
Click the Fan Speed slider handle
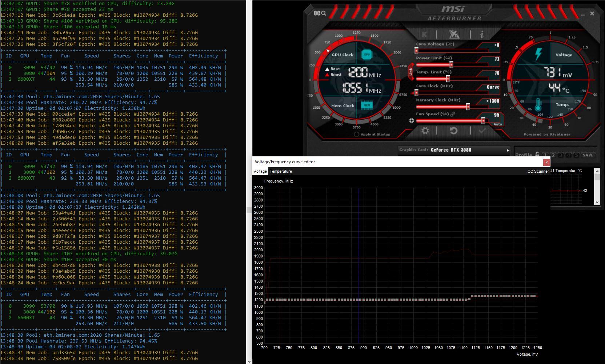pyautogui.click(x=483, y=120)
